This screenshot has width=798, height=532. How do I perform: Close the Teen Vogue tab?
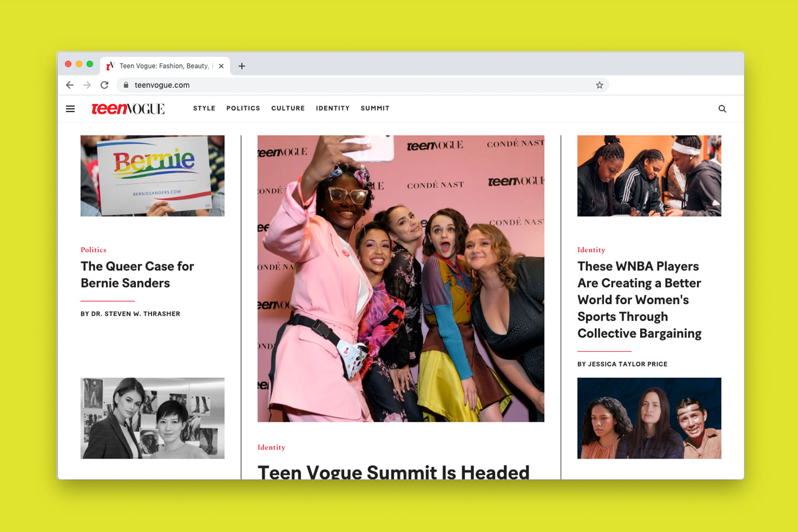[x=221, y=66]
